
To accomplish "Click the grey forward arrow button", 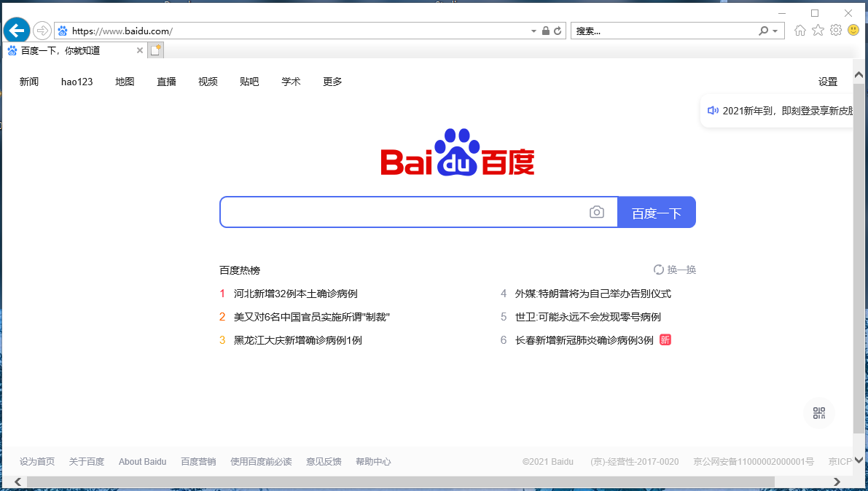I will [42, 31].
